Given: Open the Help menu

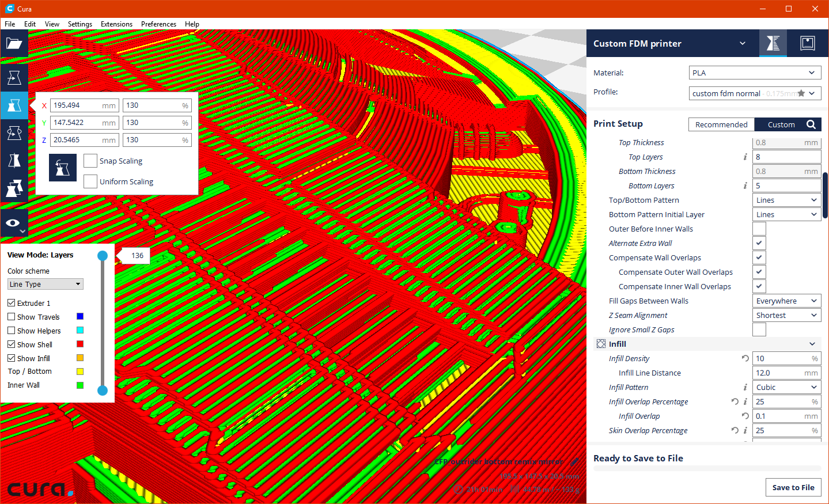Looking at the screenshot, I should 192,24.
